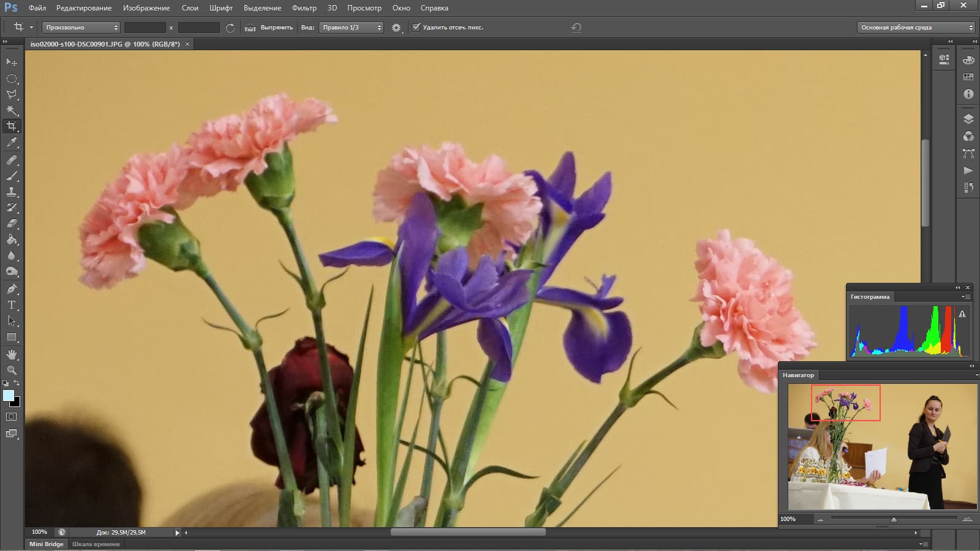Open crop settings gear options

[x=396, y=28]
